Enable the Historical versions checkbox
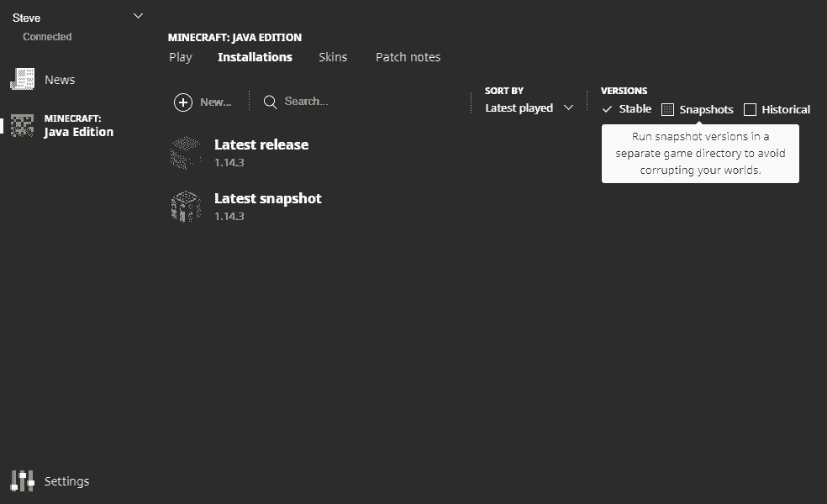 (x=751, y=109)
